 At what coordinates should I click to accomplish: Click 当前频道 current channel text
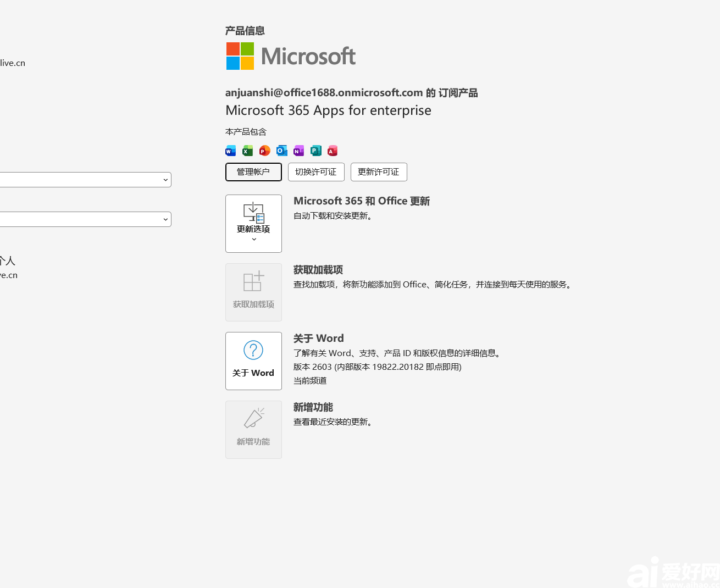(x=310, y=381)
